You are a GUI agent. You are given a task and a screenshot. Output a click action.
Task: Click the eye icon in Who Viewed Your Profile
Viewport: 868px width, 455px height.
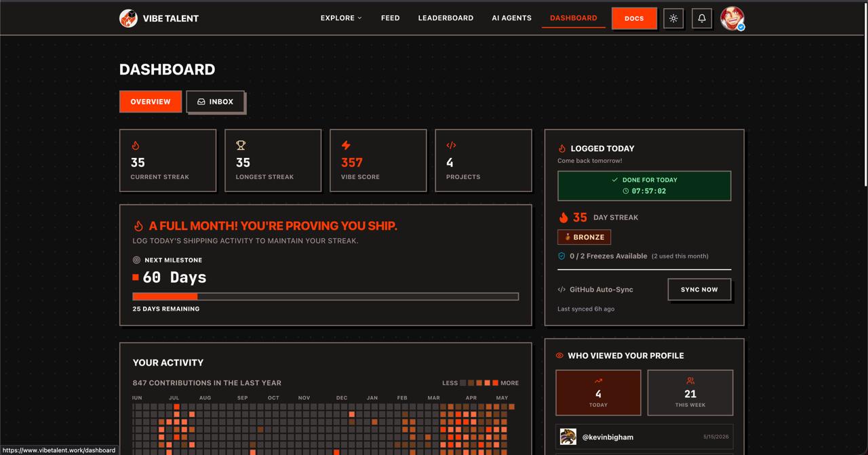[x=559, y=355]
